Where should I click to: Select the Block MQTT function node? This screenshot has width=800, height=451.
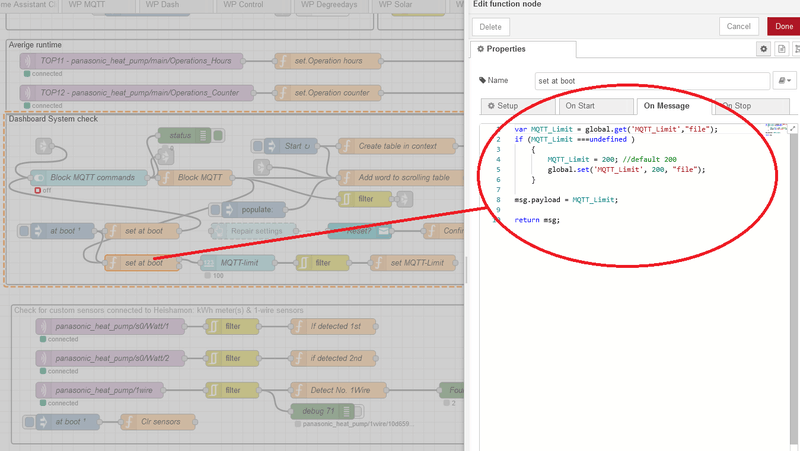click(200, 177)
